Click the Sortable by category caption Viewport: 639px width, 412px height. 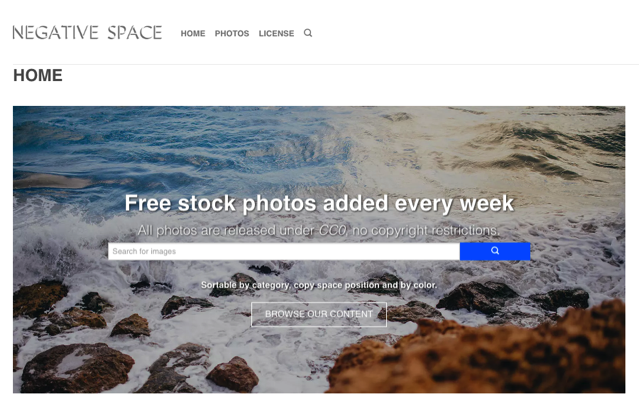click(319, 285)
